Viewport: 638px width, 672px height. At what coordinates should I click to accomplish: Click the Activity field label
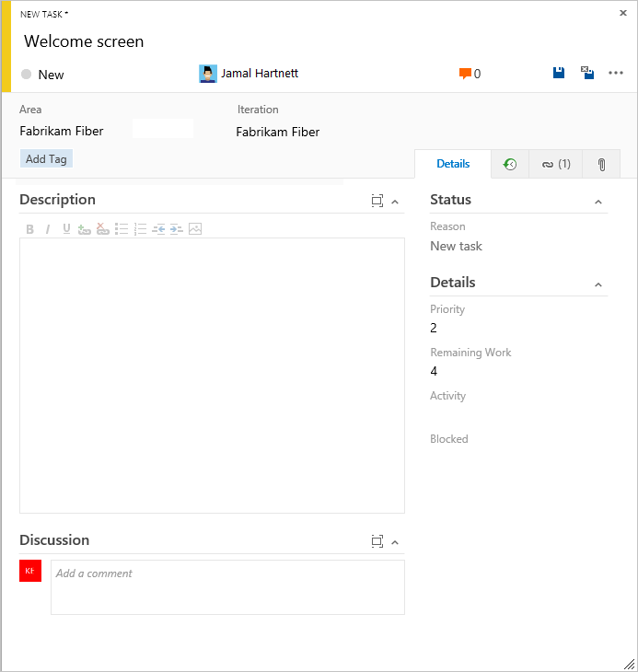(447, 396)
